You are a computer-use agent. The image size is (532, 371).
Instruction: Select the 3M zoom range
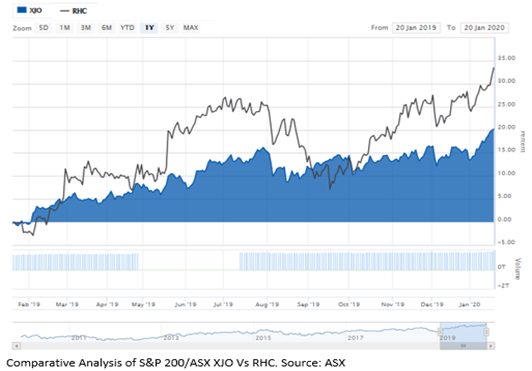tap(86, 28)
